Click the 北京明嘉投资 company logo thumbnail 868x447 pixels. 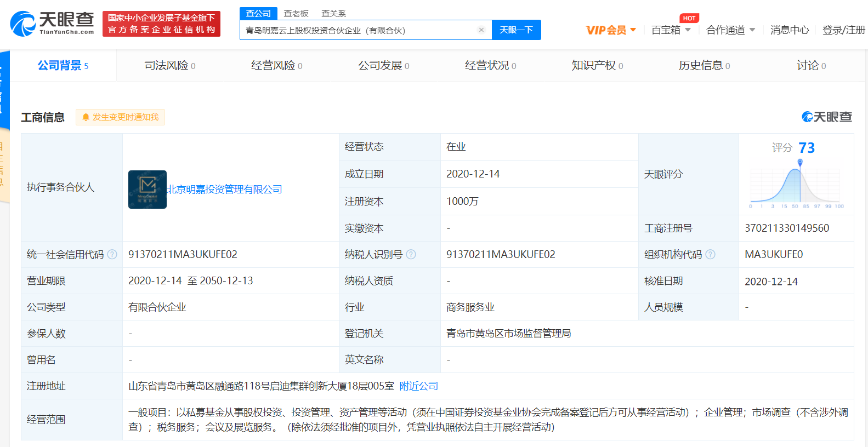pyautogui.click(x=147, y=190)
